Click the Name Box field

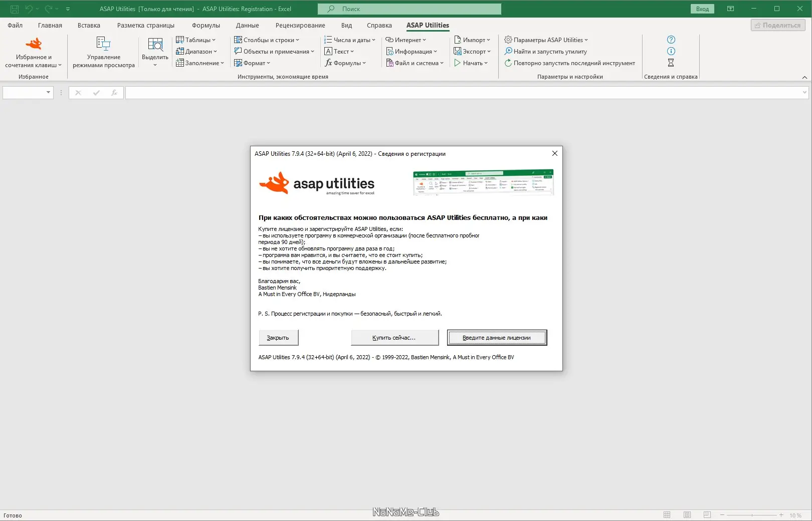point(28,93)
